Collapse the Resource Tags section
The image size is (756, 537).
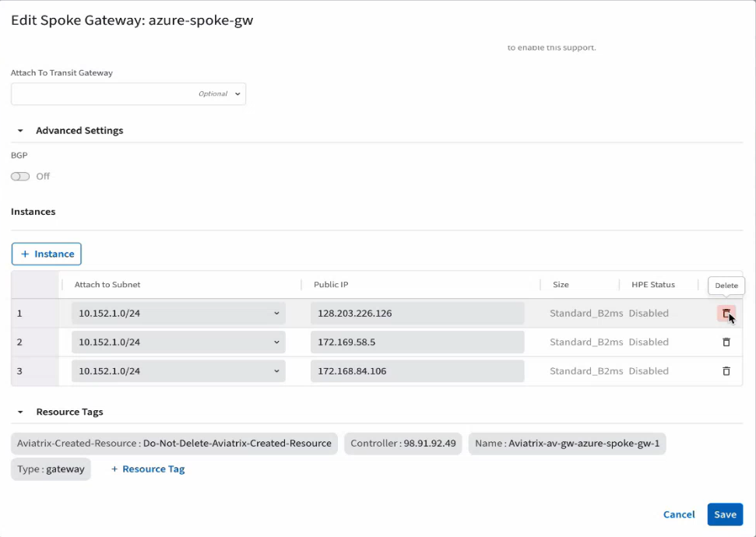click(x=21, y=412)
